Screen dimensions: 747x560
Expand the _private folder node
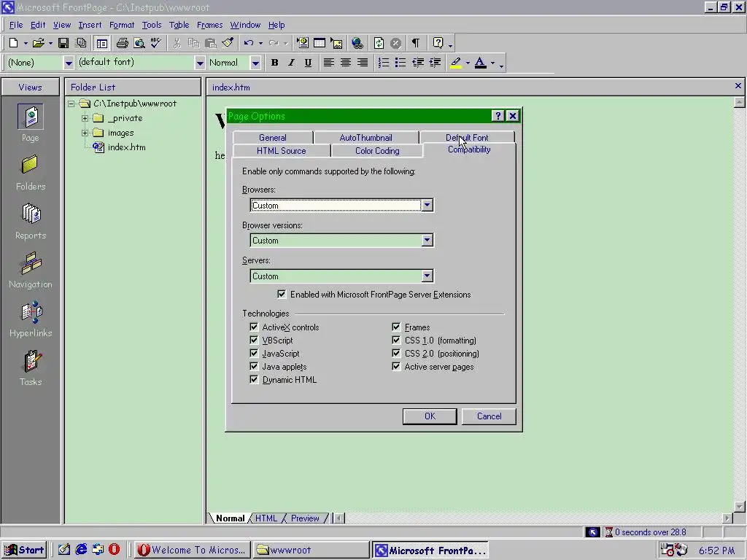click(85, 118)
